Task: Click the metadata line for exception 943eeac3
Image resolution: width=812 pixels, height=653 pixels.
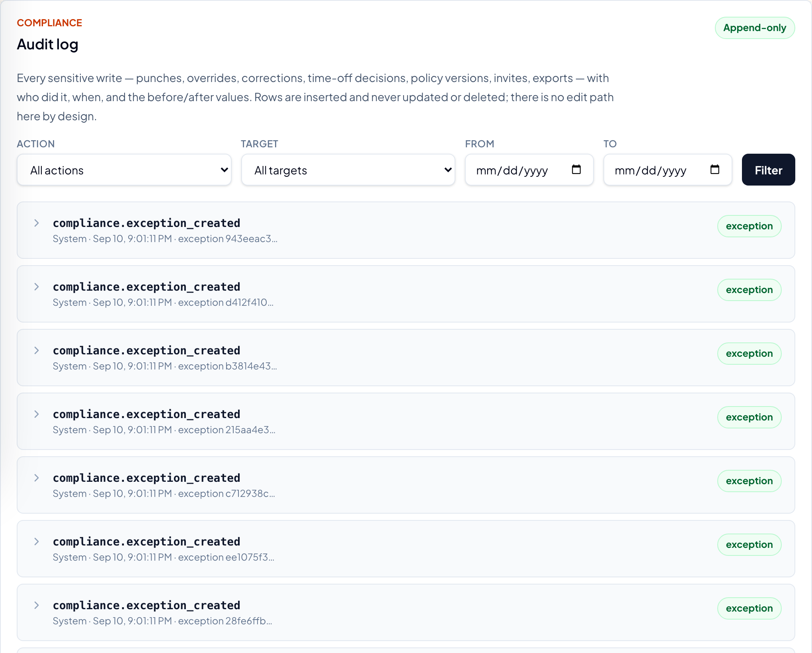Action: coord(165,239)
